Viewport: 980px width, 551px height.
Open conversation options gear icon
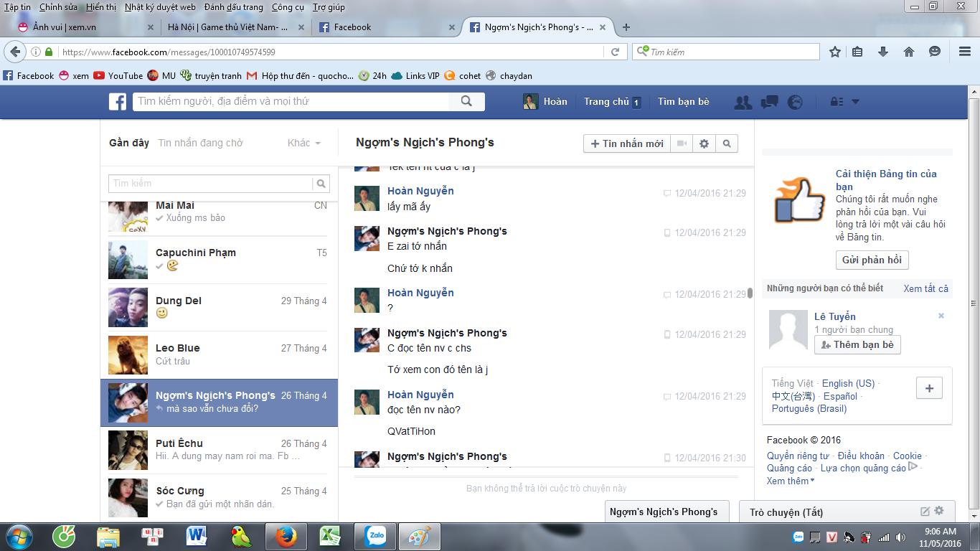[x=704, y=143]
